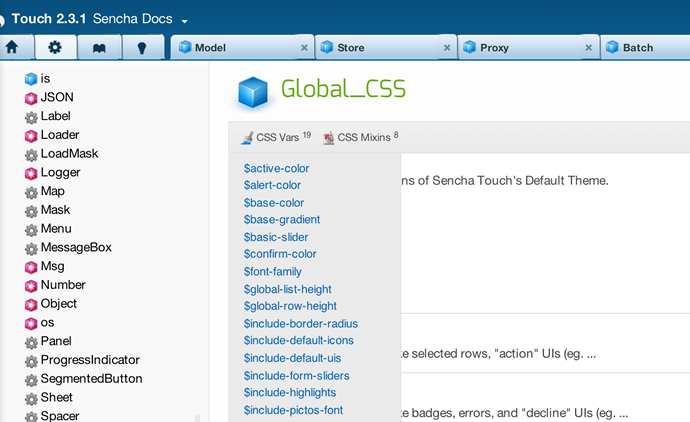
Task: Close the Store tab
Action: coord(447,48)
